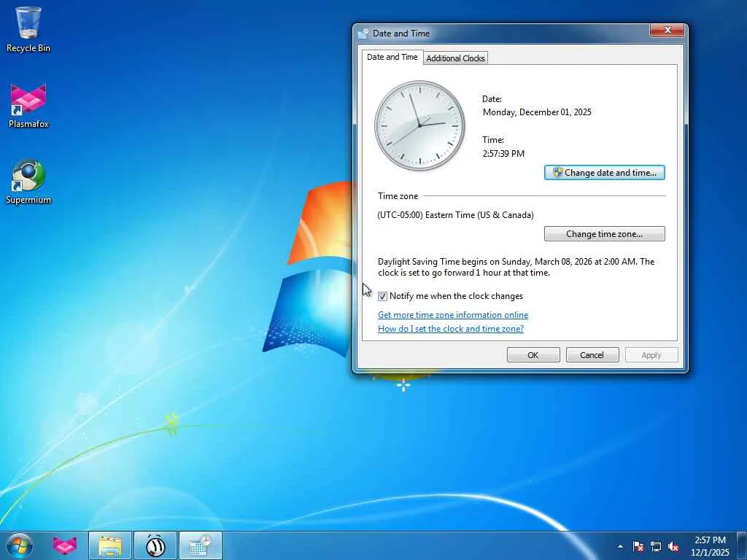Image resolution: width=747 pixels, height=560 pixels.
Task: Open How do I set the clock link
Action: tap(451, 329)
